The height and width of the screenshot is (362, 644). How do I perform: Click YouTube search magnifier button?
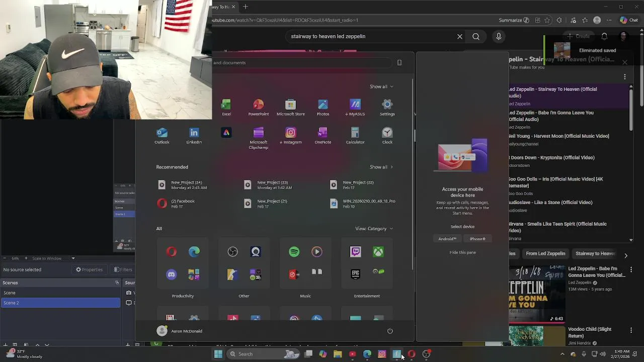(x=476, y=36)
